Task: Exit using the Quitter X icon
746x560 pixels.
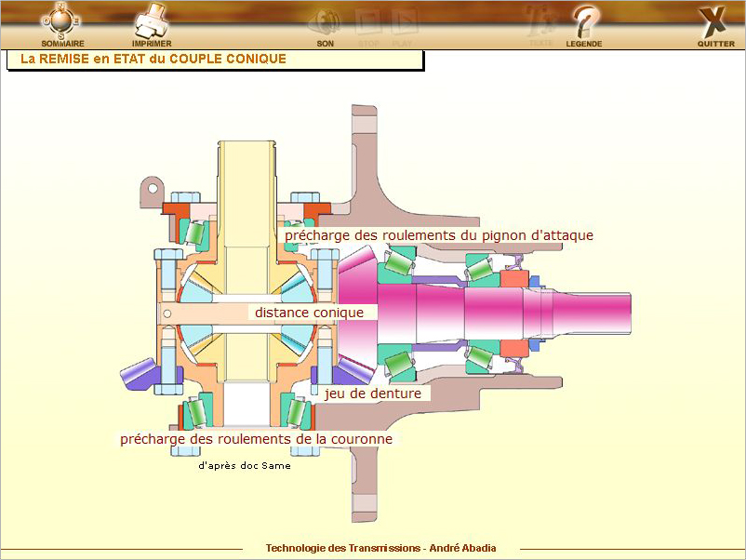Action: point(714,23)
